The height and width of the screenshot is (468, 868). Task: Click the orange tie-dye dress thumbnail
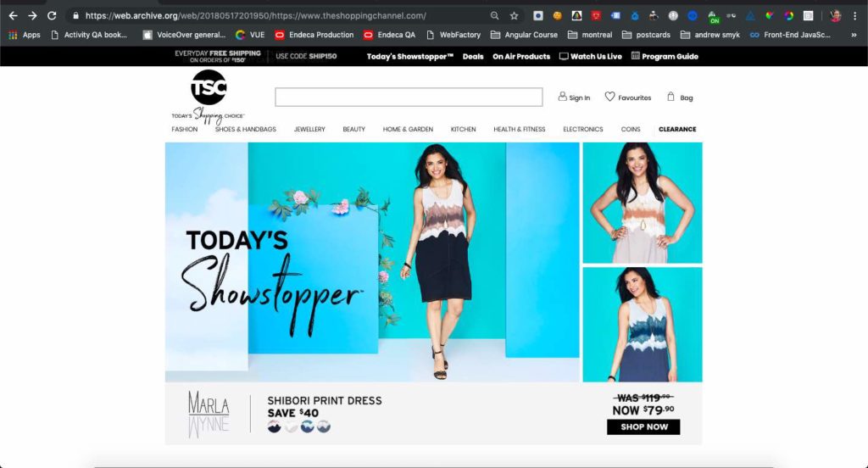point(643,203)
